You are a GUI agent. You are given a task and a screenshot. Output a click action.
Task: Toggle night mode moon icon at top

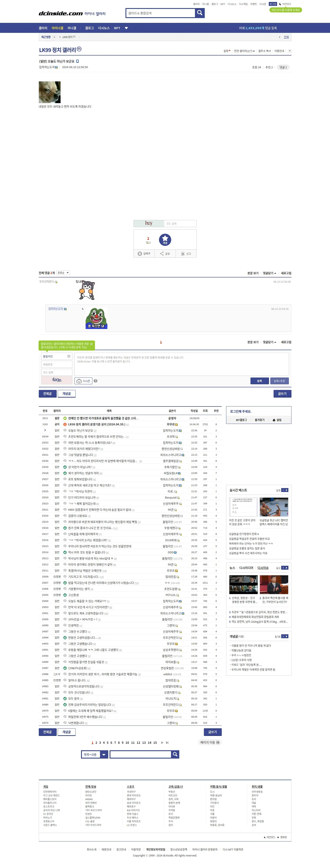(280, 4)
